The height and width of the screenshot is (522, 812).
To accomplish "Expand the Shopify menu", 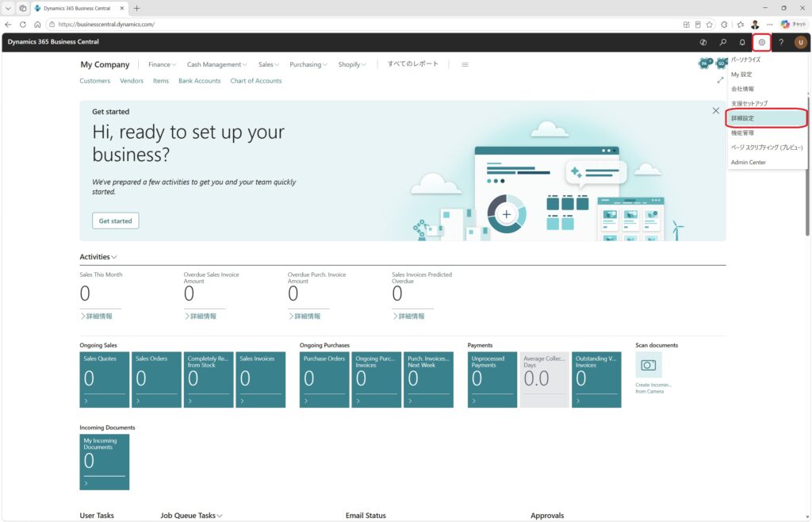I will 352,65.
